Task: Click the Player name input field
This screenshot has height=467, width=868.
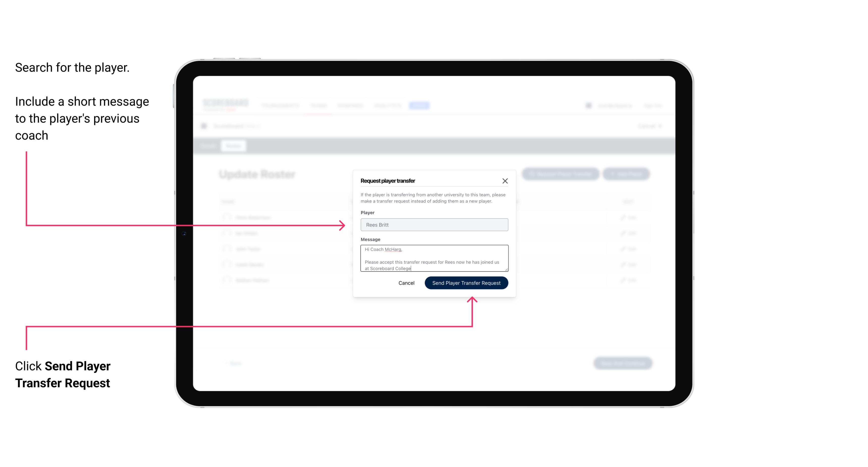Action: (433, 224)
